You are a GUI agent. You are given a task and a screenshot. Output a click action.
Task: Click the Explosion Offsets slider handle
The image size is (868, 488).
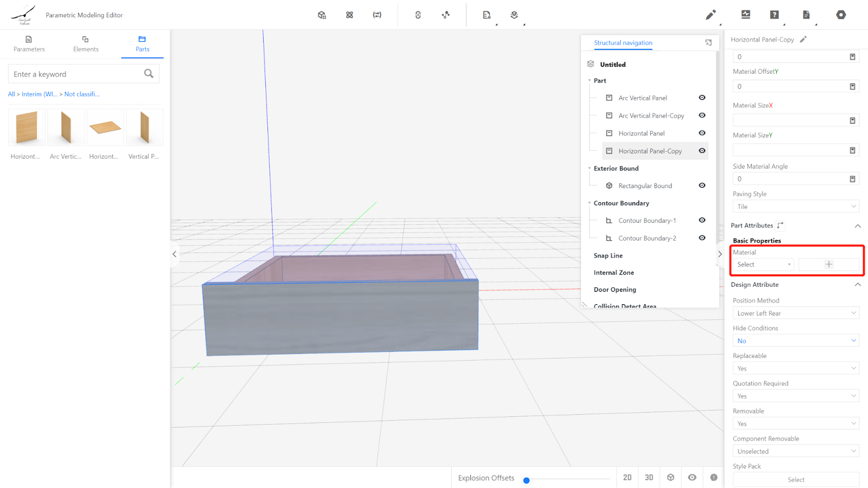(526, 480)
